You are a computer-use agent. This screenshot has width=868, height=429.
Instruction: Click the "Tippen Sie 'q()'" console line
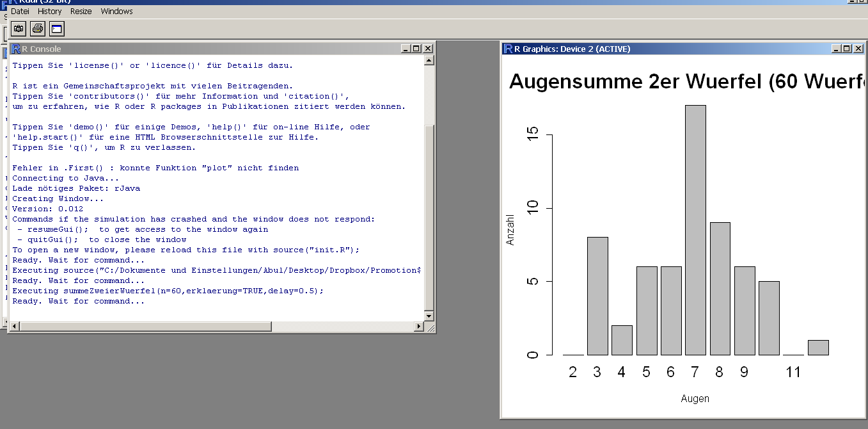(x=104, y=147)
